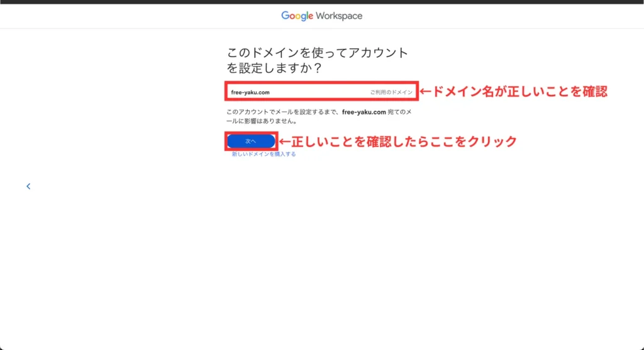The height and width of the screenshot is (350, 644).
Task: Click the dark bar at window top
Action: [x=322, y=2]
